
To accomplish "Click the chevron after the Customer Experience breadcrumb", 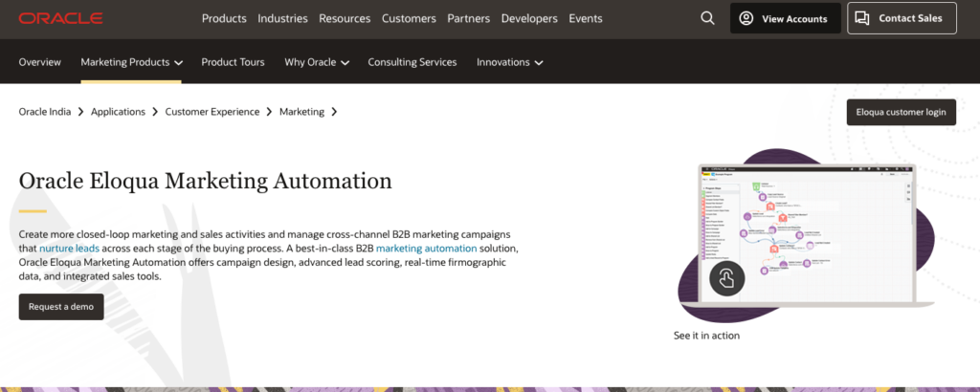I will click(269, 112).
